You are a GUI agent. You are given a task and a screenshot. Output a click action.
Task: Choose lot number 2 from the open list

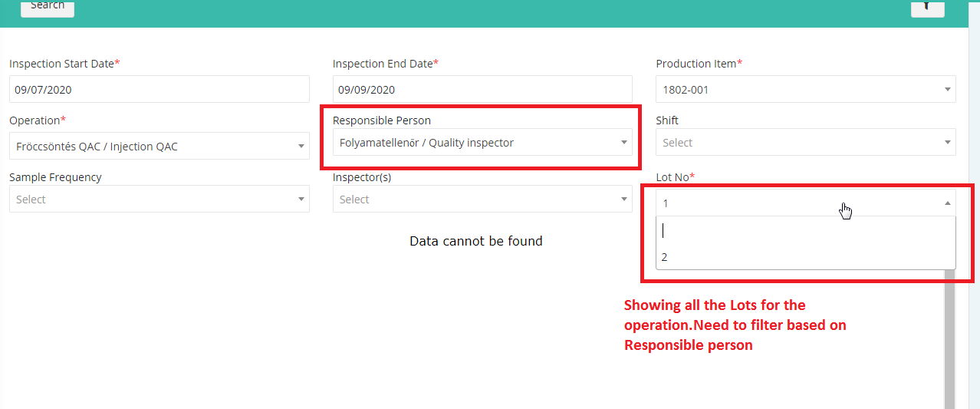(806, 257)
